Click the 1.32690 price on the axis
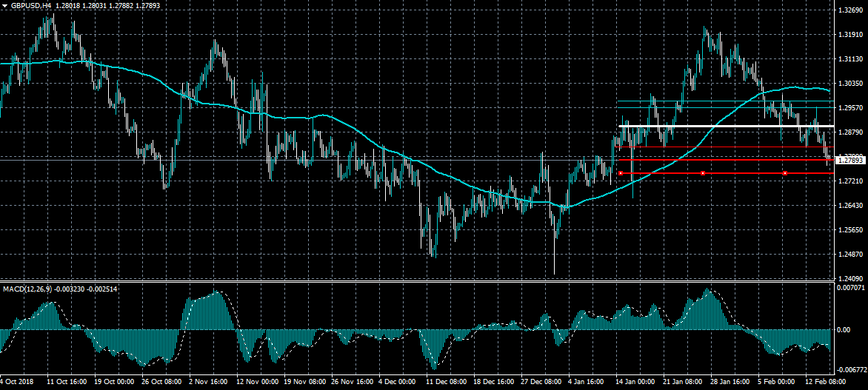Viewport: 868px width, 390px height. 851,10
